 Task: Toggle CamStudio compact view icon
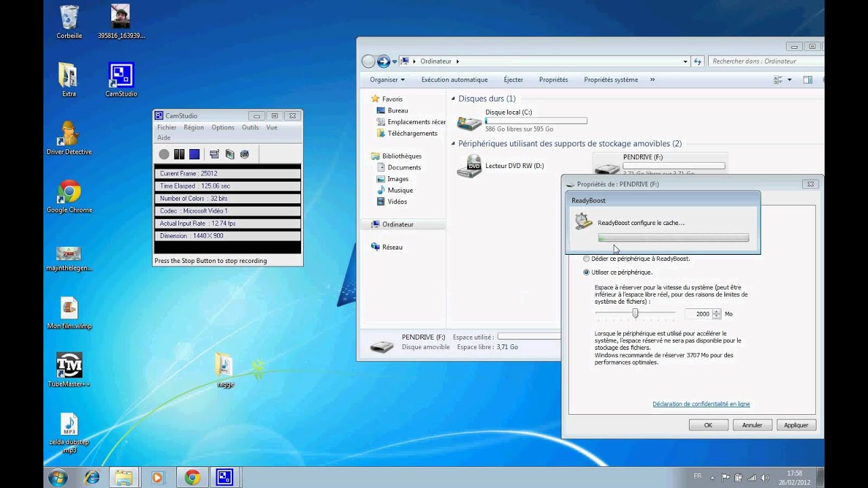click(x=214, y=155)
